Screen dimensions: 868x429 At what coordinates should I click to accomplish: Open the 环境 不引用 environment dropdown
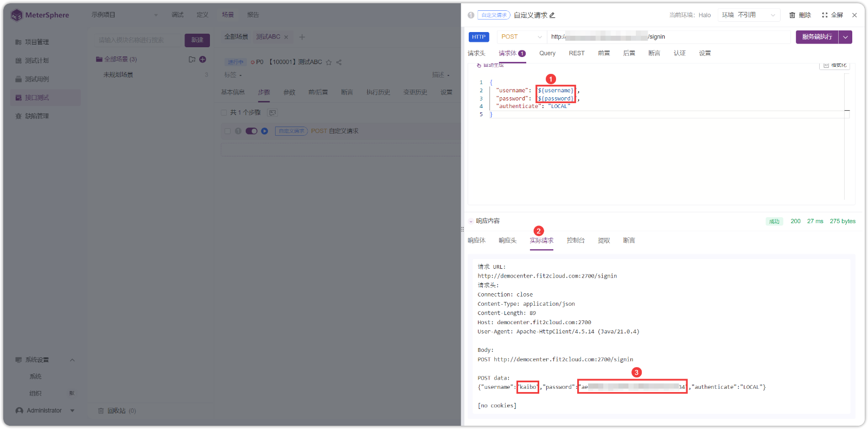pos(749,15)
